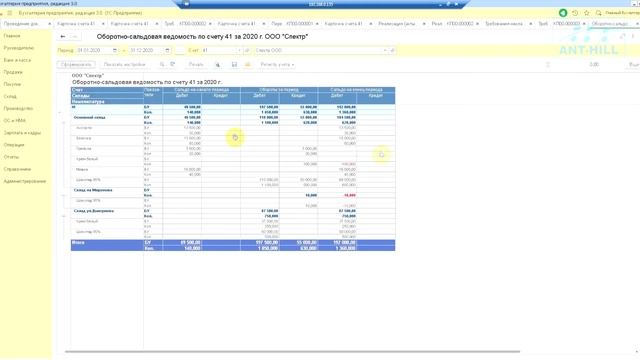Collapse the Основной склад group
This screenshot has height=360, width=640.
tap(64, 122)
